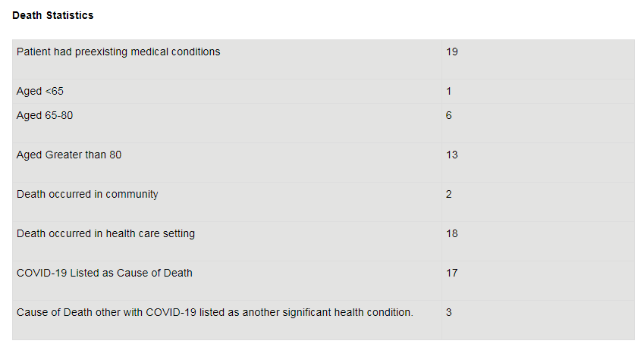Click the Death Statistics heading
Screen dimensions: 644x347
53,15
